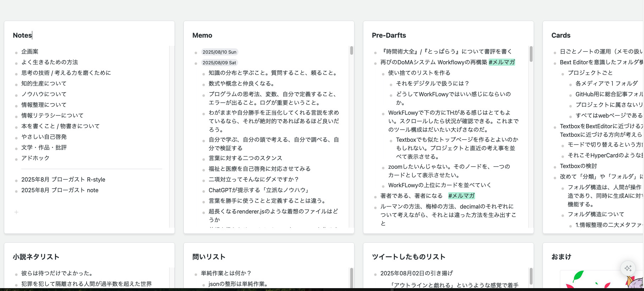Click 2025年08月02日の引き揚げ
This screenshot has width=644, height=291.
tap(417, 273)
